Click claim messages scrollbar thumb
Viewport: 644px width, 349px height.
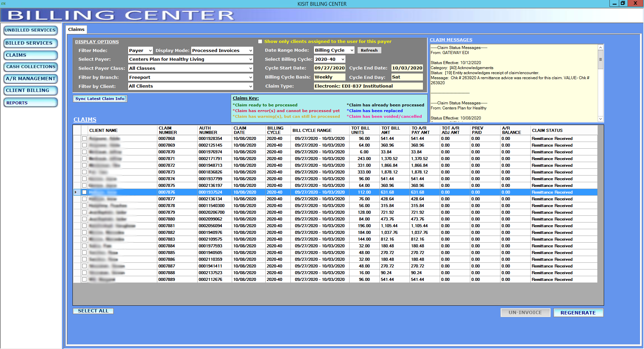click(600, 59)
